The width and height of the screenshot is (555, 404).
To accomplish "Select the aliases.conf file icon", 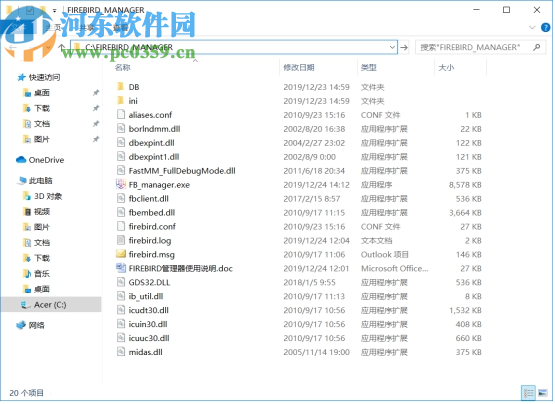I will (121, 115).
